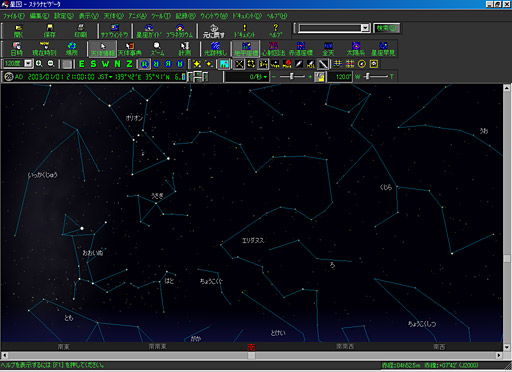
Task: Click the minus next to speed slider
Action: [x=274, y=77]
